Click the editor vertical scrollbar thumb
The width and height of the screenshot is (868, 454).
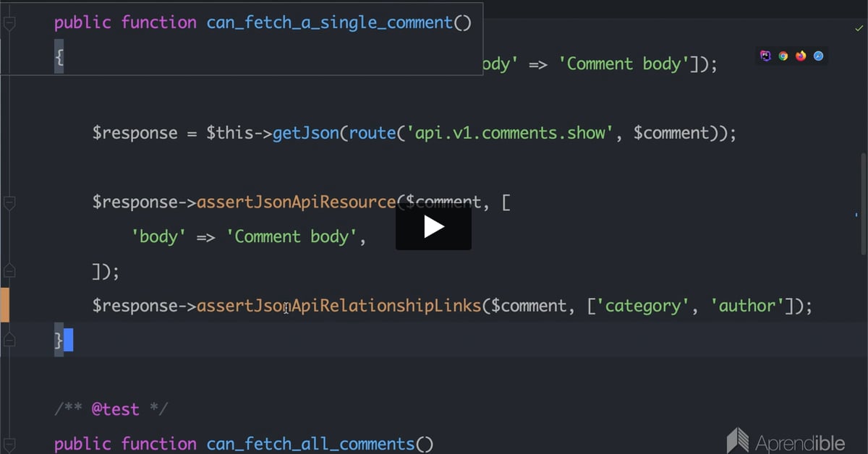(x=864, y=203)
